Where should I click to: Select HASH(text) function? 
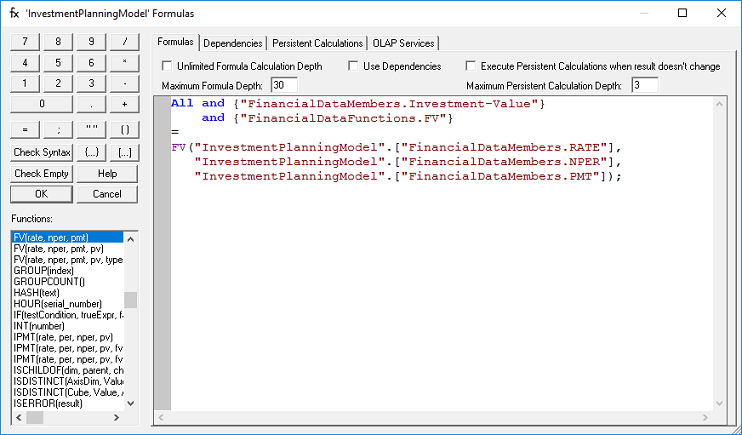[68, 293]
